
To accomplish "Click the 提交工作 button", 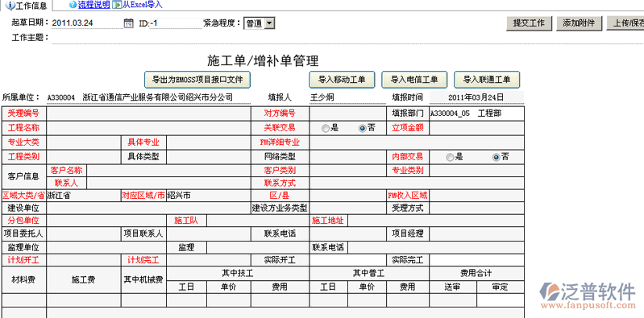I will [x=529, y=23].
